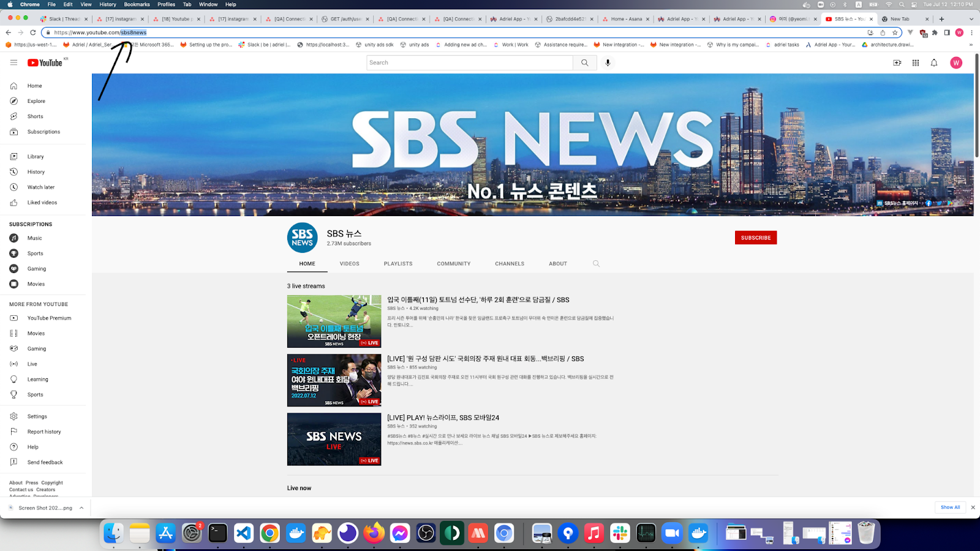Switch to the About channel tab
Viewport: 980px width, 551px height.
558,264
